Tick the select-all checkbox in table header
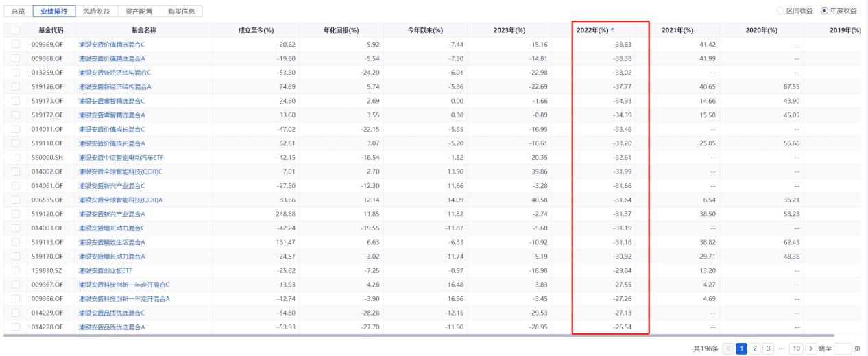Image resolution: width=868 pixels, height=356 pixels. (x=15, y=30)
